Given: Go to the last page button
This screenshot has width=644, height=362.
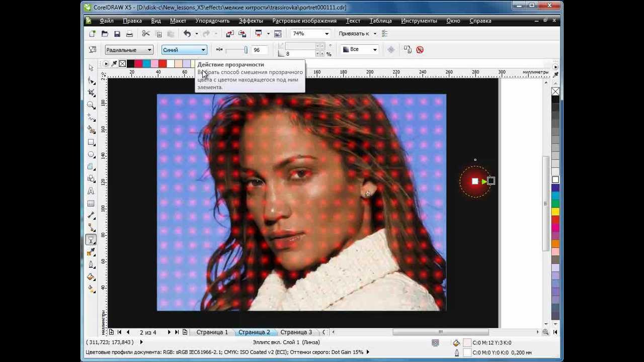Looking at the screenshot, I should pos(177,332).
